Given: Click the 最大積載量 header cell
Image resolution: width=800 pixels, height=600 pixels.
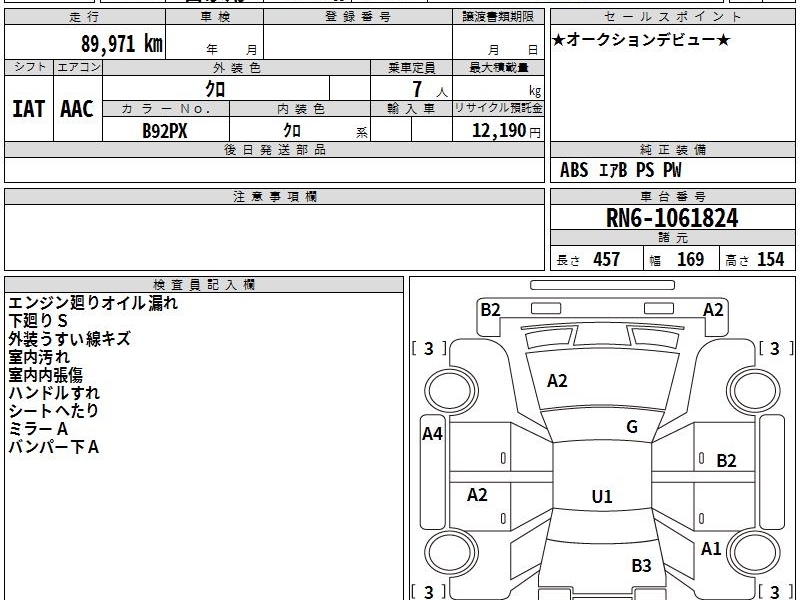Looking at the screenshot, I should coord(498,67).
